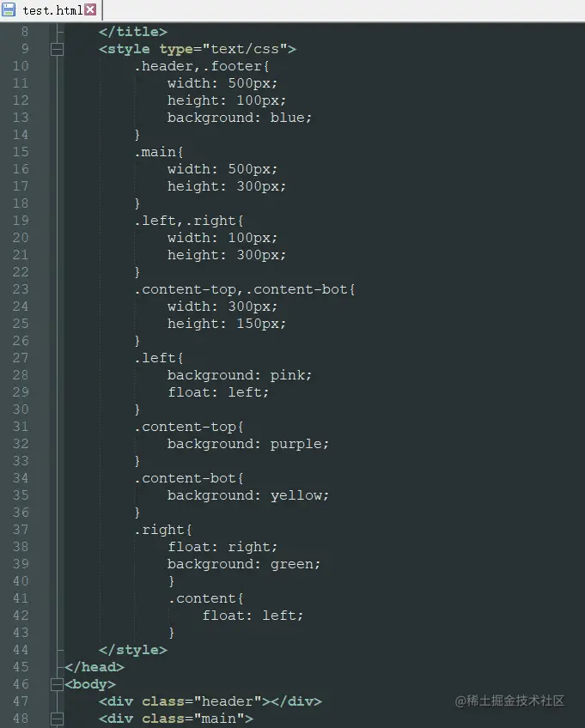Click line number 10 in the gutter
The width and height of the screenshot is (585, 728).
20,66
